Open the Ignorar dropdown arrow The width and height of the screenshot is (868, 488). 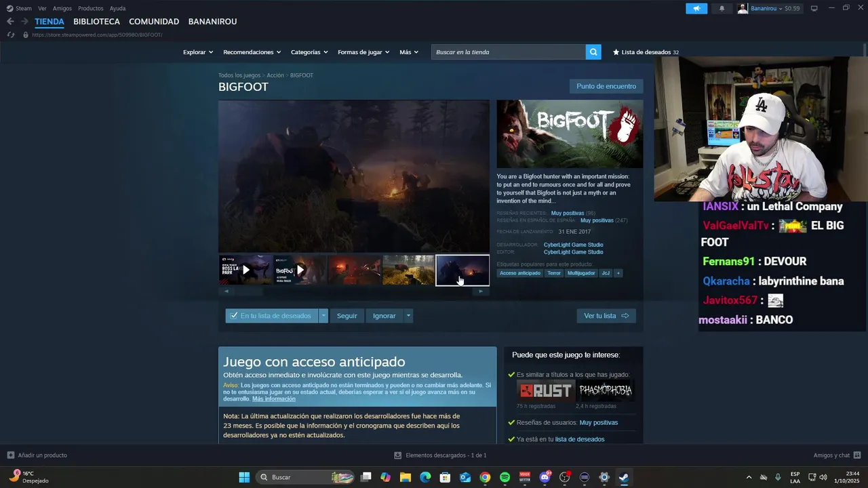pyautogui.click(x=408, y=316)
